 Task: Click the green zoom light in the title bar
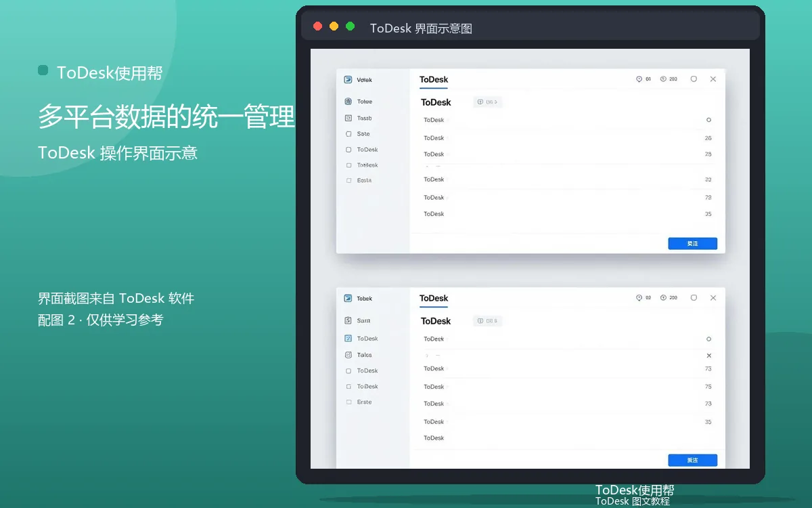click(351, 26)
